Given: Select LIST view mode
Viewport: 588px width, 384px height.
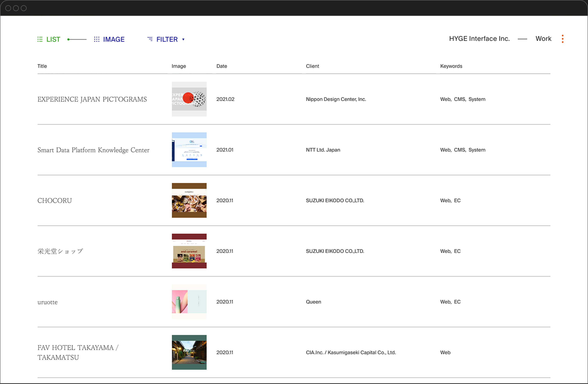Looking at the screenshot, I should [53, 39].
